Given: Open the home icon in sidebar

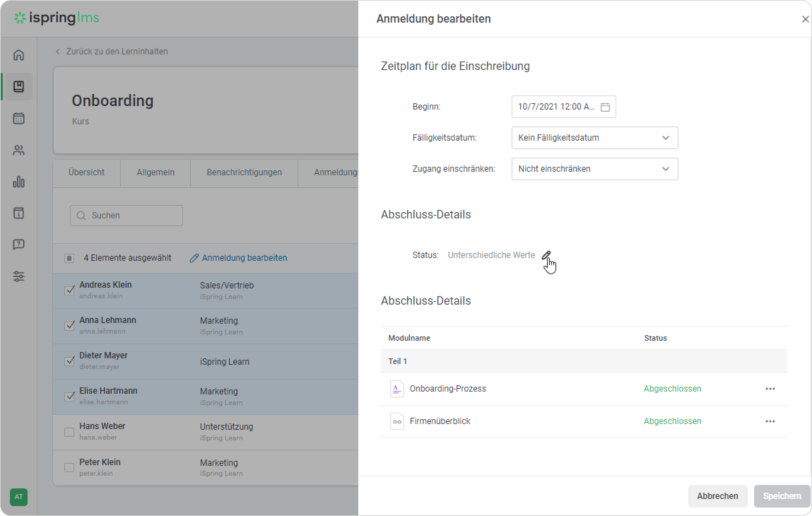Looking at the screenshot, I should click(19, 55).
